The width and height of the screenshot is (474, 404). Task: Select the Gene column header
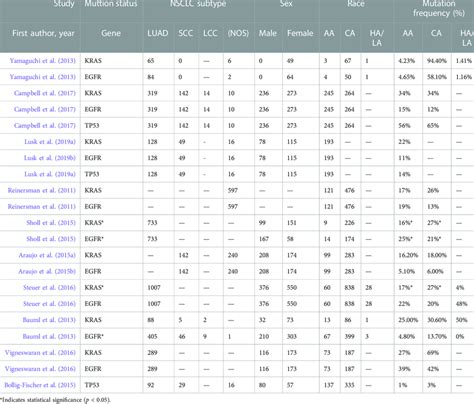[111, 33]
